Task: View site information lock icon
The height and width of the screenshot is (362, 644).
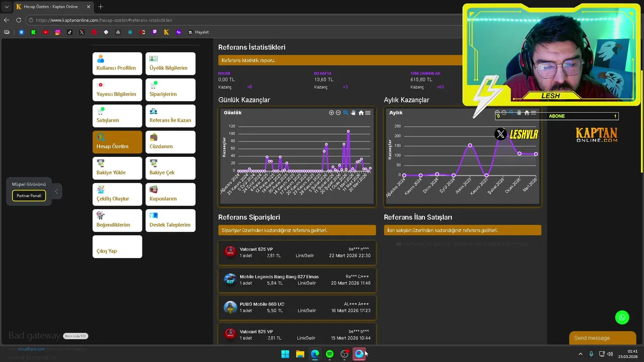Action: 31,20
